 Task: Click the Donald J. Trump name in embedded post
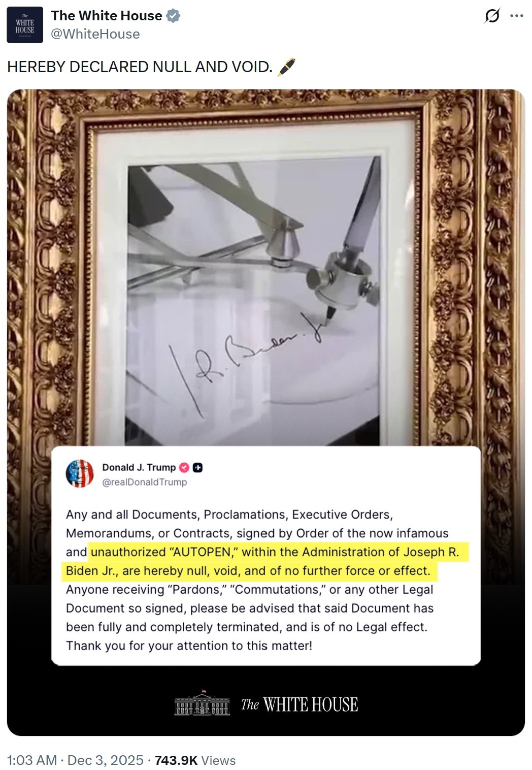139,467
